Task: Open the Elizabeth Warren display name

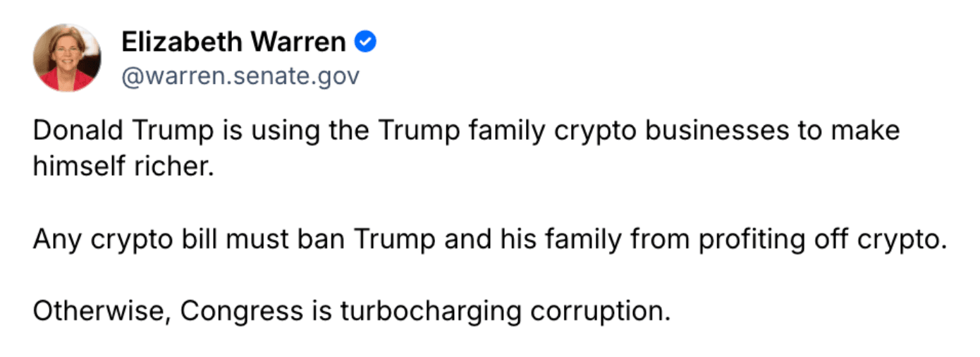Action: (x=233, y=43)
